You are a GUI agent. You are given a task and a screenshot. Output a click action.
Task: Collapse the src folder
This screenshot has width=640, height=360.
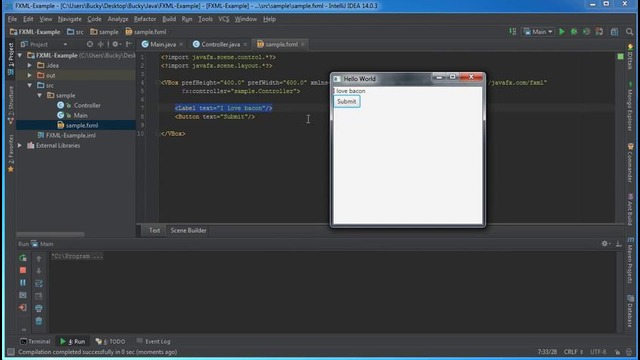point(30,85)
